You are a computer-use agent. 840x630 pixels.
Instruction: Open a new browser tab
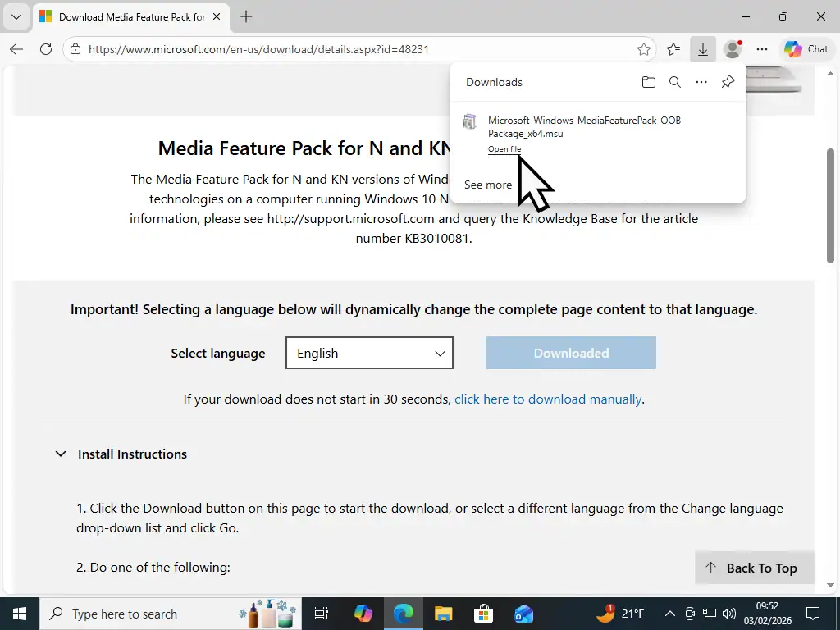click(x=246, y=16)
